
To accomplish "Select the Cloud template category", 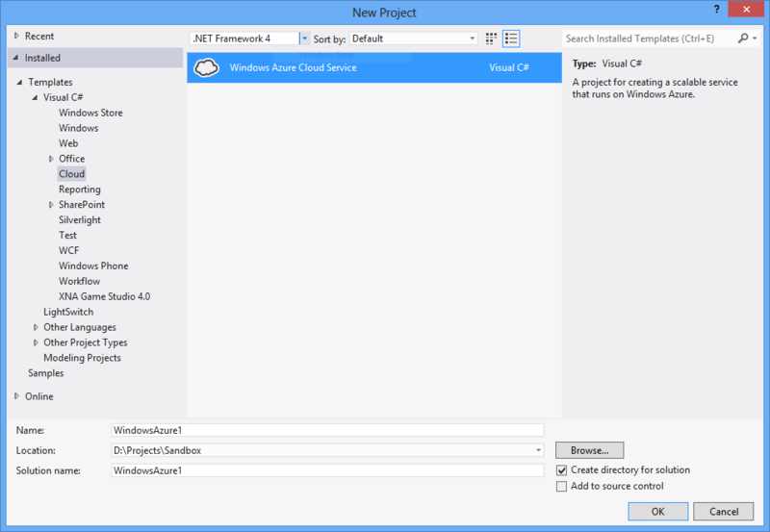I will pos(71,174).
